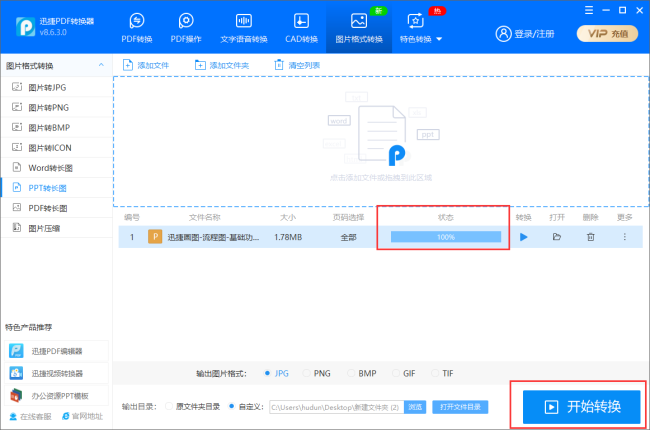Click the 添加文件夹 toolbar button
This screenshot has width=650, height=430.
pos(222,65)
